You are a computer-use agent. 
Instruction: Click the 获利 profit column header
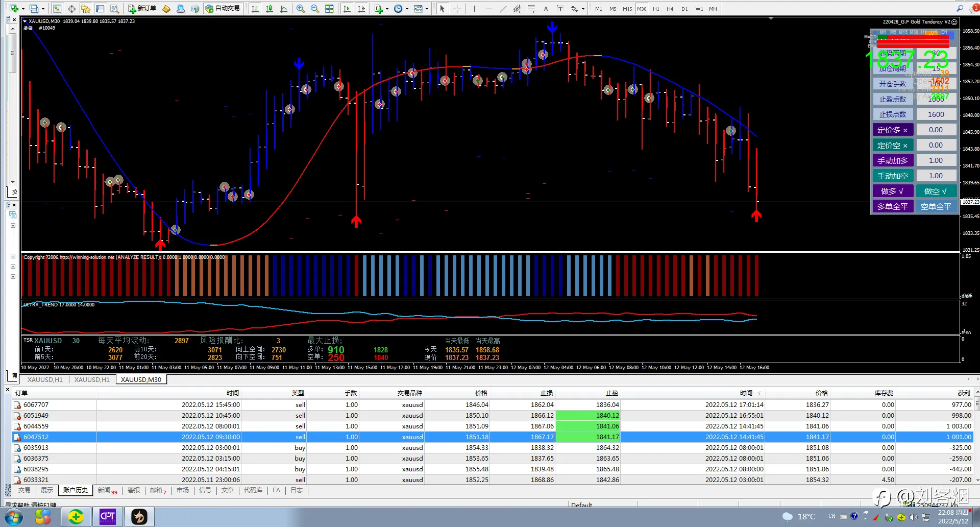(964, 393)
